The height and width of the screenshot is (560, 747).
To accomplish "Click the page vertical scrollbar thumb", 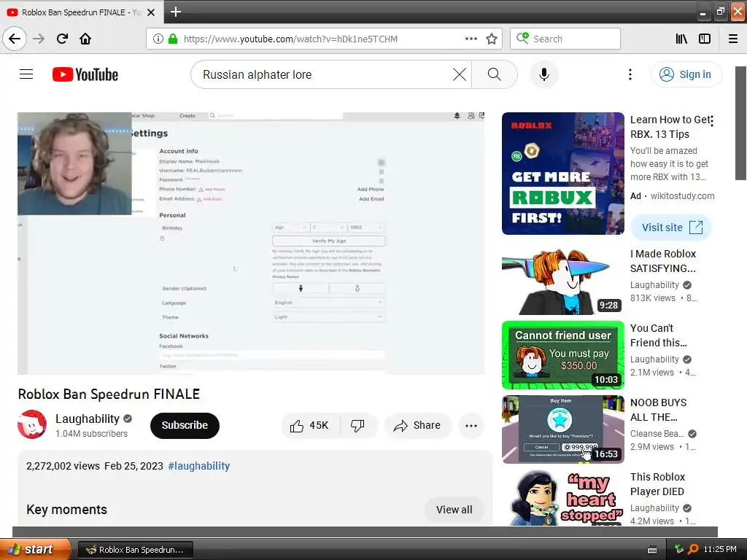I will point(741,122).
